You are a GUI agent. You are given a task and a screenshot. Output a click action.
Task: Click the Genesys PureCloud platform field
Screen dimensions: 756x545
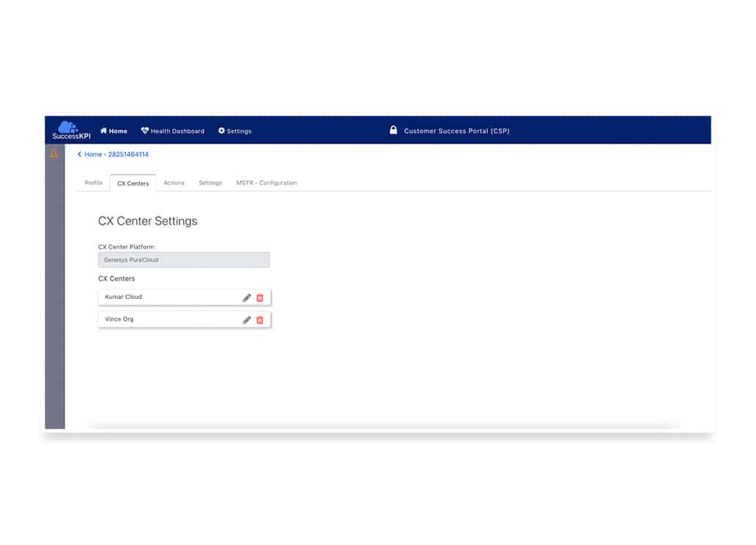183,260
